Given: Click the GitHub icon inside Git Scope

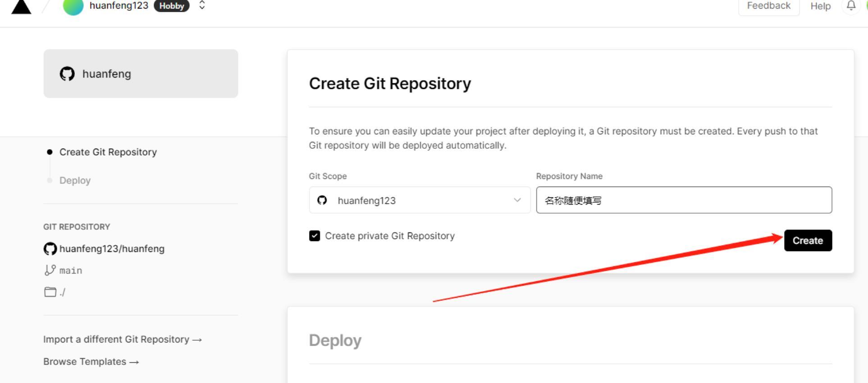Looking at the screenshot, I should pos(322,200).
